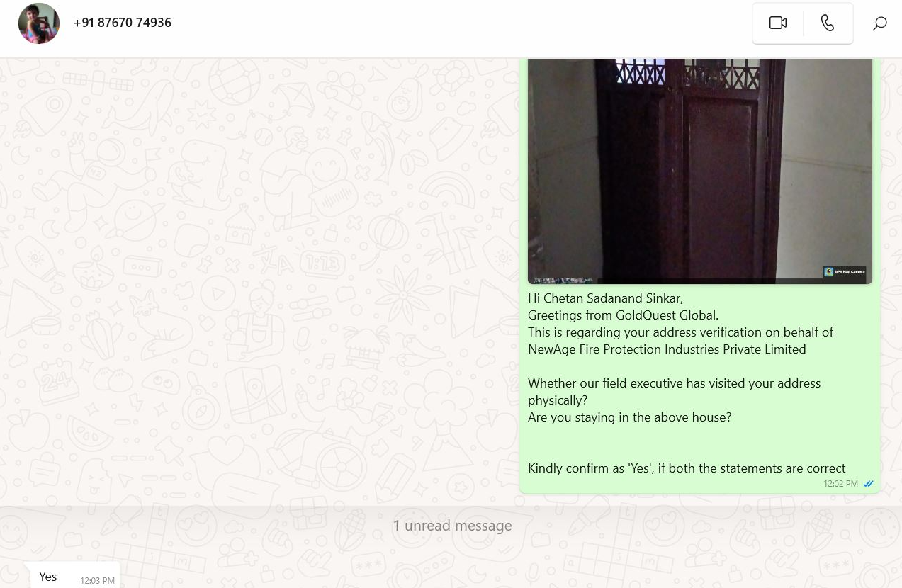
Task: Click 'Whether our field executive has visited' line
Action: [674, 383]
